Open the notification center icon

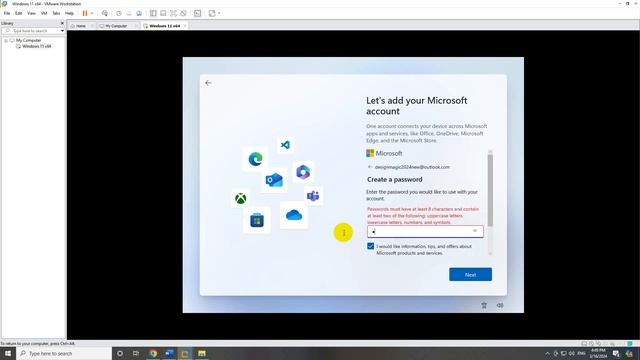click(616, 353)
